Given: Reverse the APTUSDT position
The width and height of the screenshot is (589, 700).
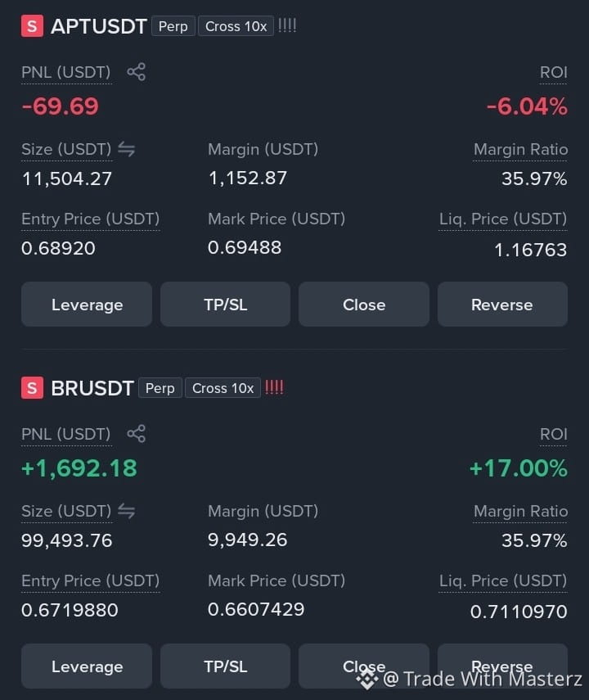Looking at the screenshot, I should tap(502, 305).
